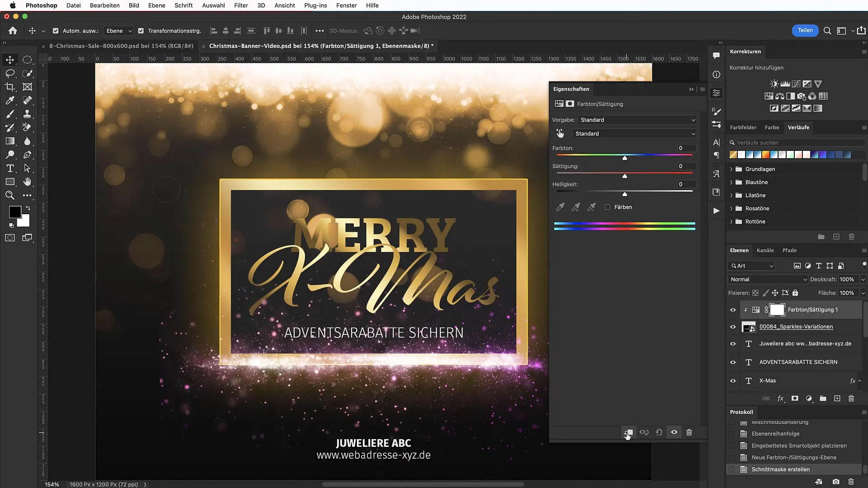Viewport: 868px width, 488px height.
Task: Click the on-image adjustment hand tool
Action: [x=560, y=133]
